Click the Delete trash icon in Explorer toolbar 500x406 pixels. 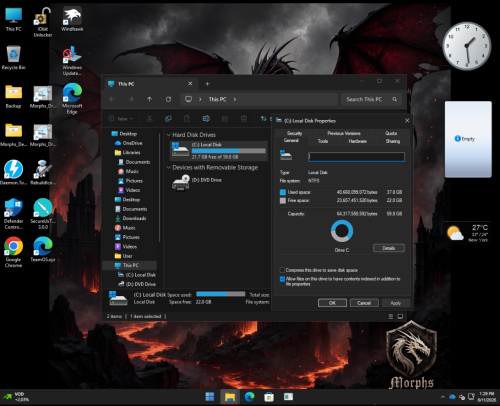[244, 119]
